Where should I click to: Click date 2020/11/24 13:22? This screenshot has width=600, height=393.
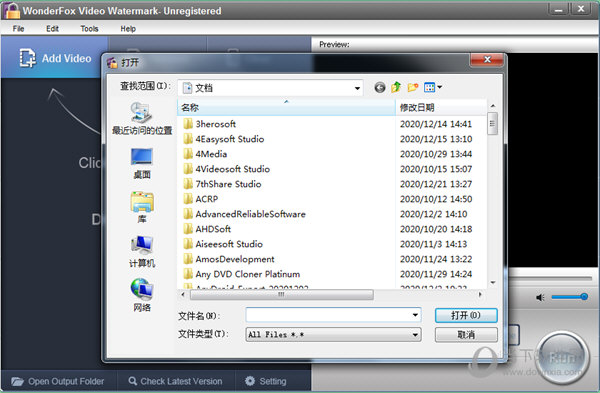click(x=436, y=259)
